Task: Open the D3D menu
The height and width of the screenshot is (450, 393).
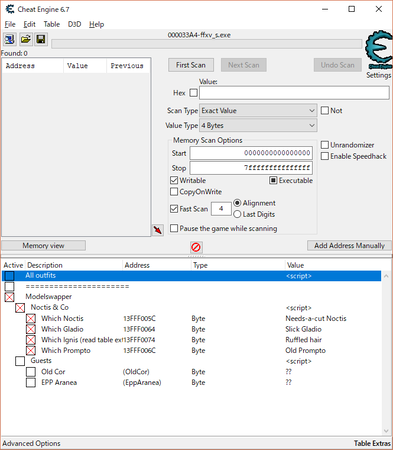Action: click(74, 24)
